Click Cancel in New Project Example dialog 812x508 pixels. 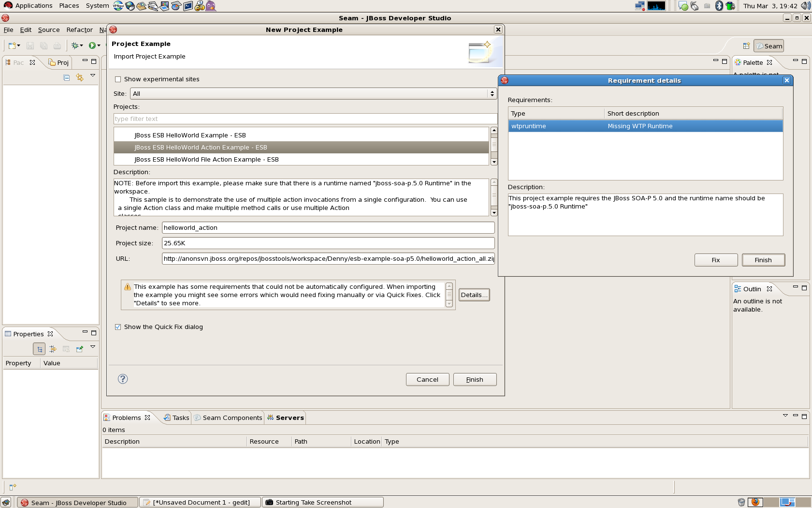(x=427, y=379)
